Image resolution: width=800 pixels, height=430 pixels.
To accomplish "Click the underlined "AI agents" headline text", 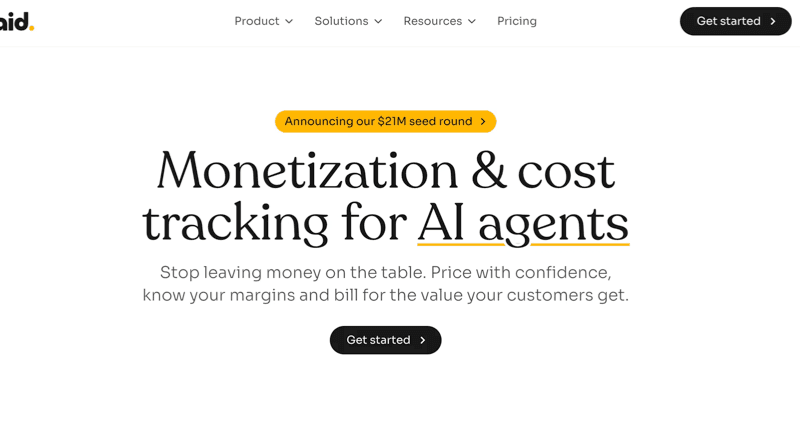I will [x=523, y=222].
